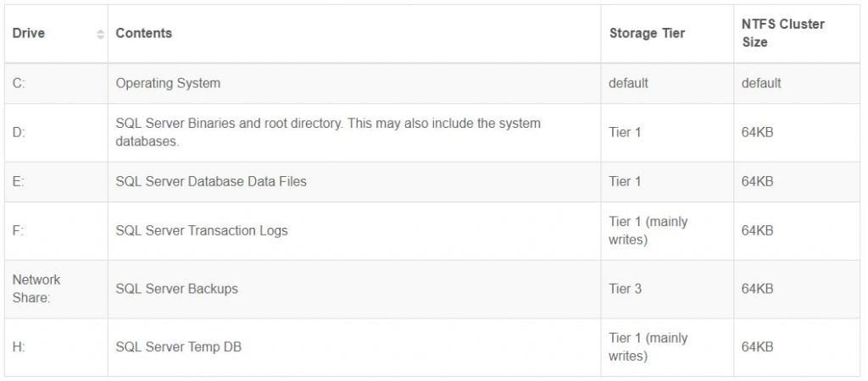The height and width of the screenshot is (381, 868).
Task: Click SQL Server Database Data Files cell
Action: coord(211,181)
